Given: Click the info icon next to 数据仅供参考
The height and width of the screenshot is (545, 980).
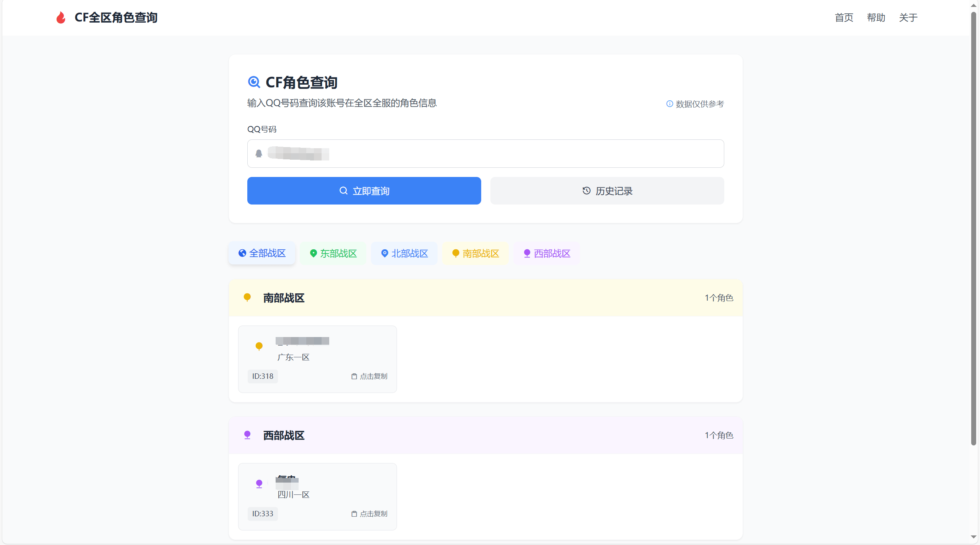Looking at the screenshot, I should point(670,104).
